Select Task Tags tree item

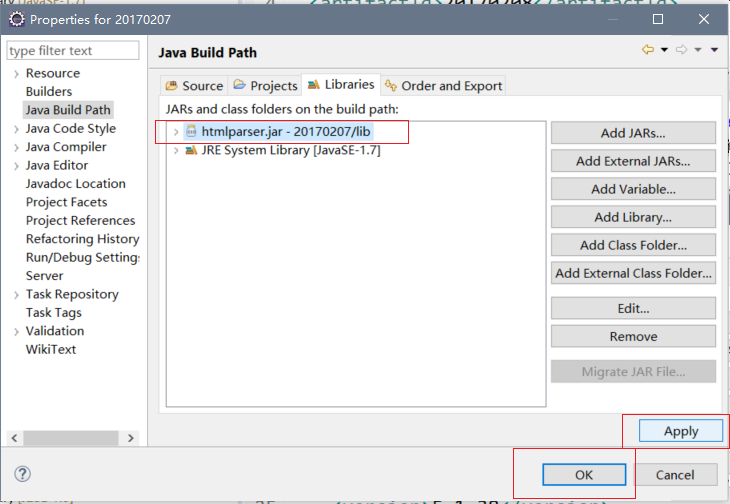(54, 312)
